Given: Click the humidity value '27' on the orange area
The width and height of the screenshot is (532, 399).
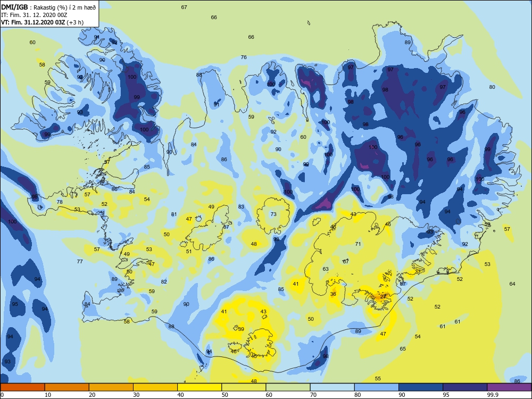Looking at the screenshot, I should pyautogui.click(x=383, y=296).
